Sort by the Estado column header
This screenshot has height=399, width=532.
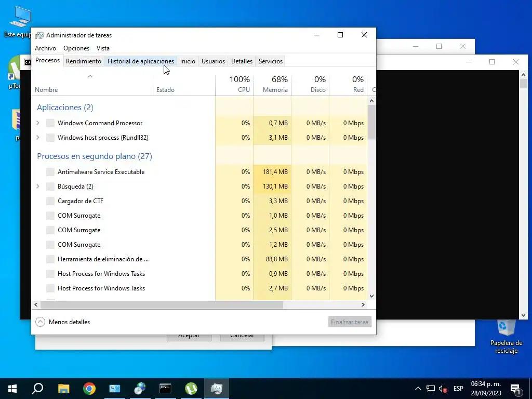point(184,85)
